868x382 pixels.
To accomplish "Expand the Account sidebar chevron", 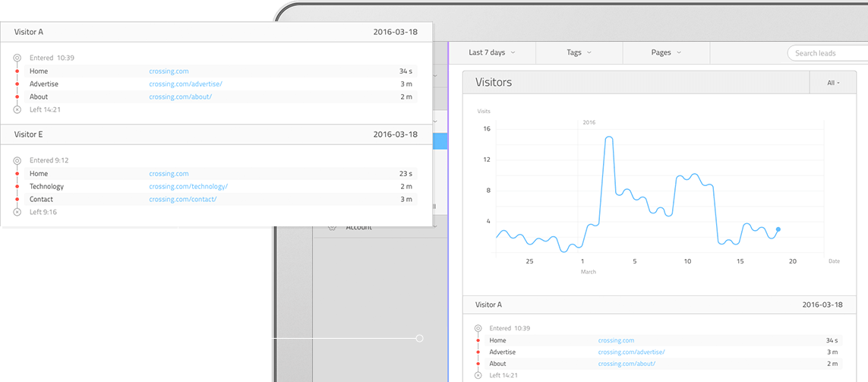I will point(434,226).
